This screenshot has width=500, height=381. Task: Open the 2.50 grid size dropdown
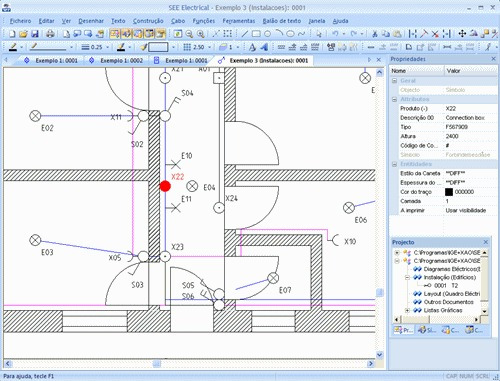point(209,47)
